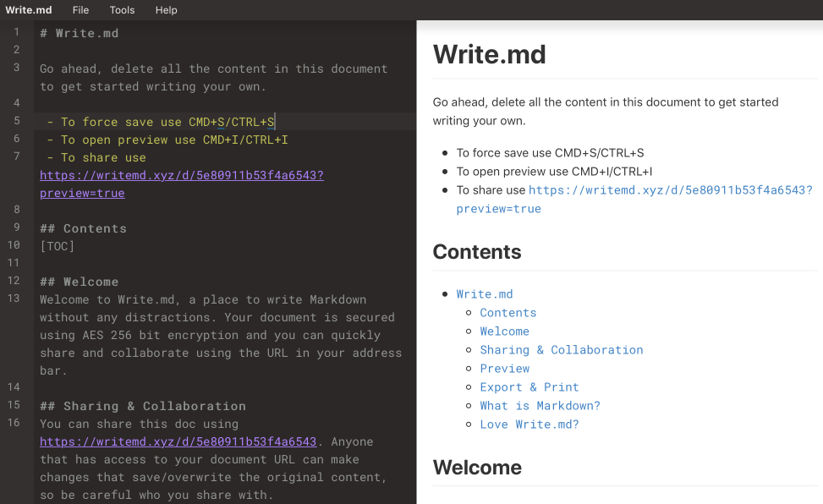Image resolution: width=823 pixels, height=504 pixels.
Task: Open the share URL link in preview pane
Action: coord(634,199)
